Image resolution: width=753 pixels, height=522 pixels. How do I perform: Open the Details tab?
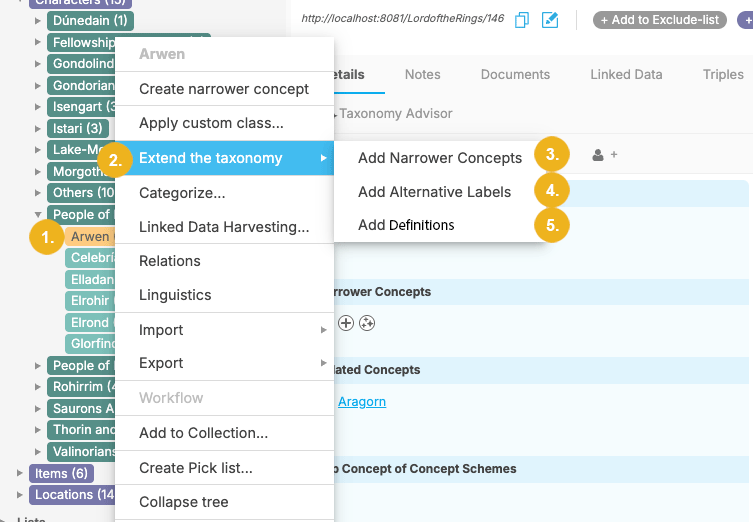coord(349,74)
